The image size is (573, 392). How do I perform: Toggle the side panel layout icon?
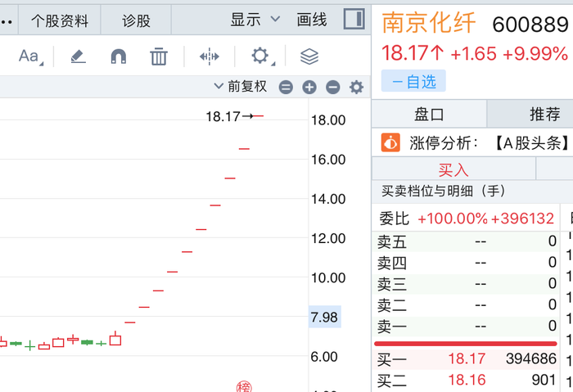pos(354,20)
